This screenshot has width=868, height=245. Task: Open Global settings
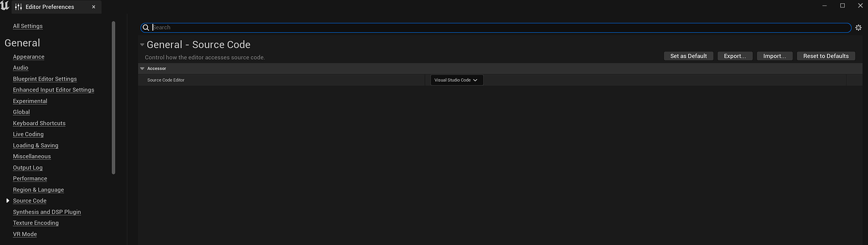pyautogui.click(x=21, y=112)
